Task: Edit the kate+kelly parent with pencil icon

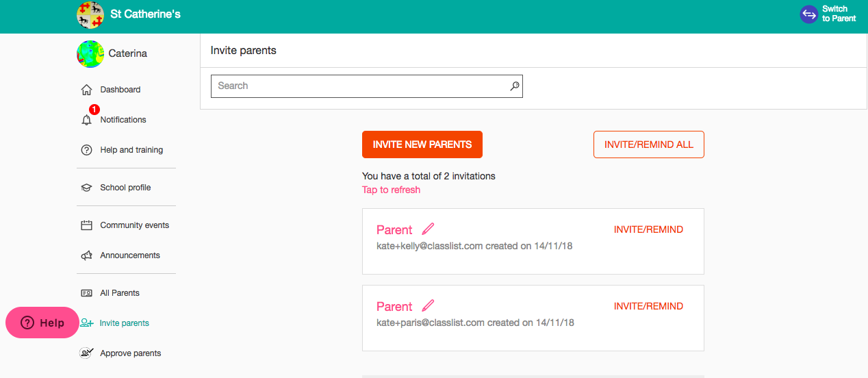Action: tap(428, 229)
